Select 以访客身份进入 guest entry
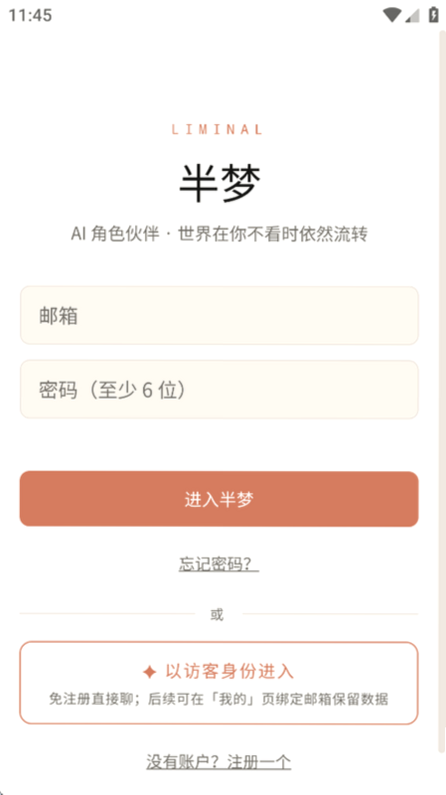 (219, 683)
